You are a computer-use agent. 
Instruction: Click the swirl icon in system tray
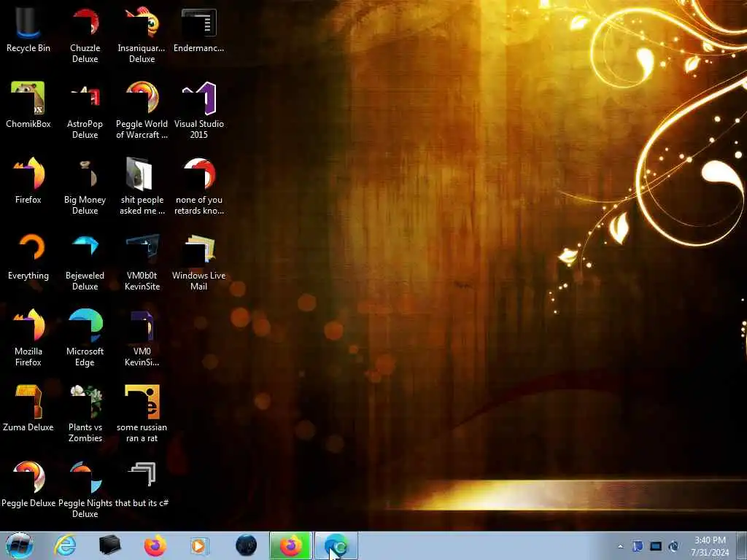click(673, 546)
